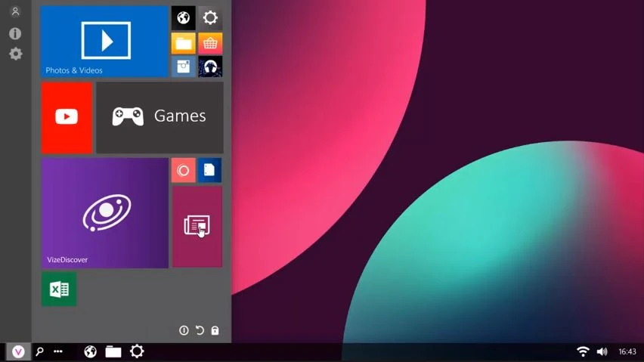Viewport: 644px width, 362px height.
Task: Open the dark blue document tile
Action: pos(209,170)
